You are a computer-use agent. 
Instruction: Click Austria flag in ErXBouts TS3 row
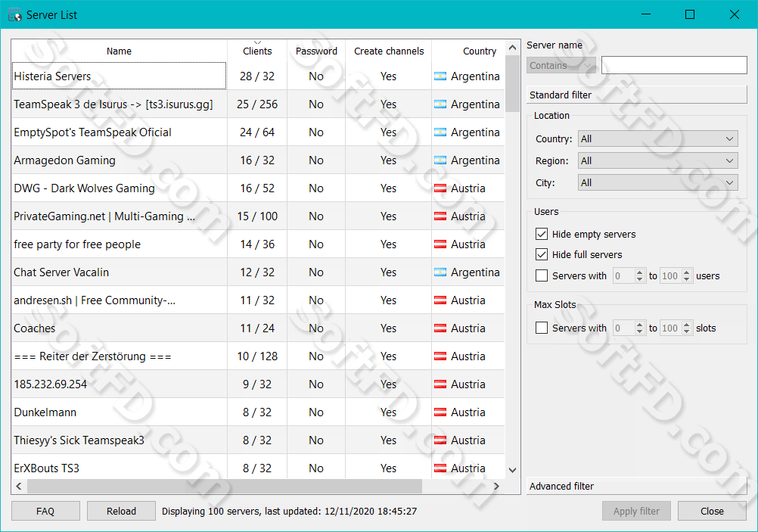tap(440, 468)
